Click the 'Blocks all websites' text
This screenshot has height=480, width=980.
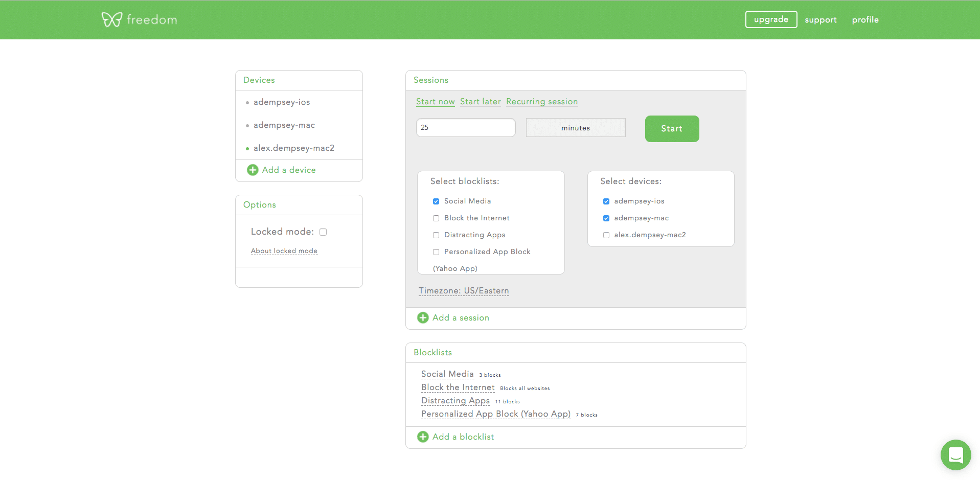tap(525, 388)
